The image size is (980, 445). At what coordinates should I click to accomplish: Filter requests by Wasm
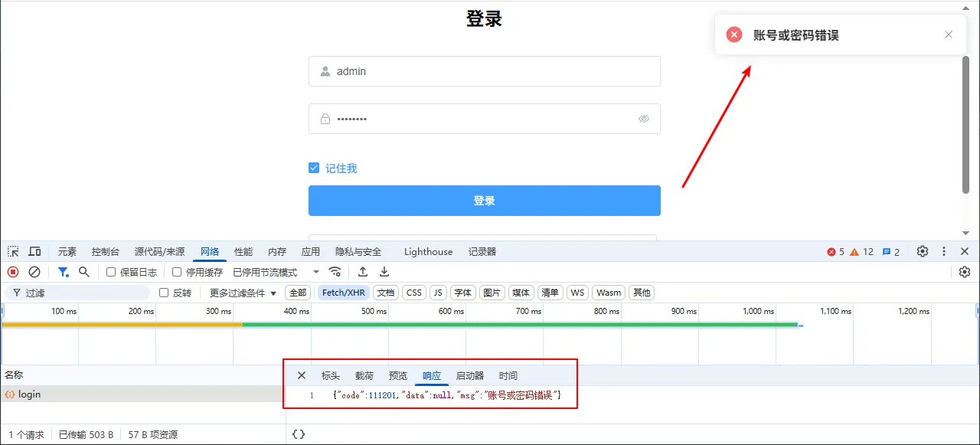click(x=609, y=293)
